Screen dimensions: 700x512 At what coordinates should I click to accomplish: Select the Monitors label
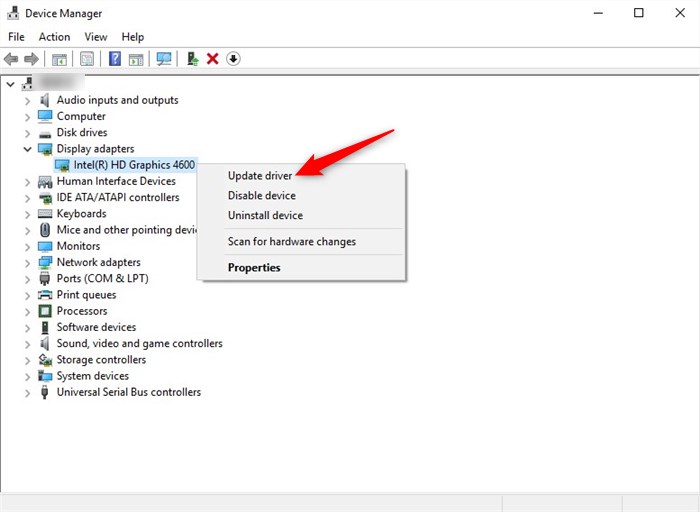[78, 246]
